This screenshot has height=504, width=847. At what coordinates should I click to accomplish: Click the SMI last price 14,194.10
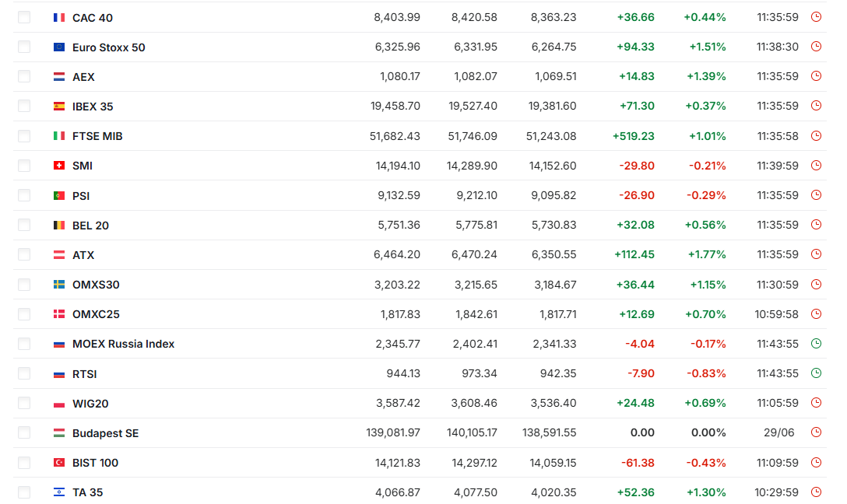(398, 166)
